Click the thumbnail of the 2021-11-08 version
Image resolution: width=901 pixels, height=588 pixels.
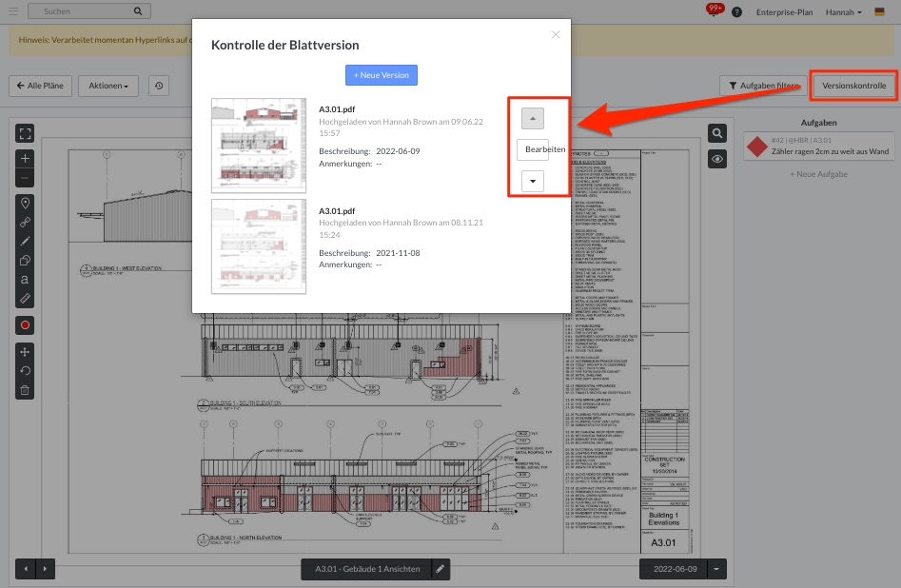259,245
